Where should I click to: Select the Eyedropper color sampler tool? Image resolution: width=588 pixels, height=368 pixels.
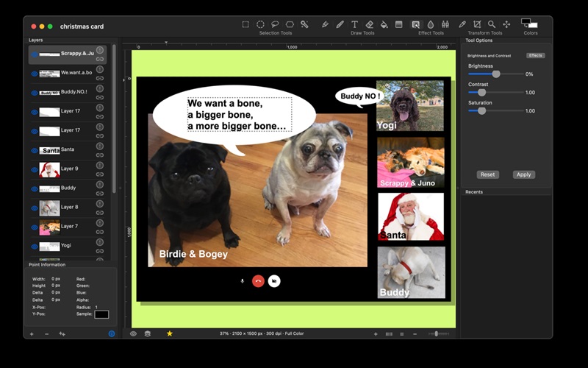pos(462,24)
